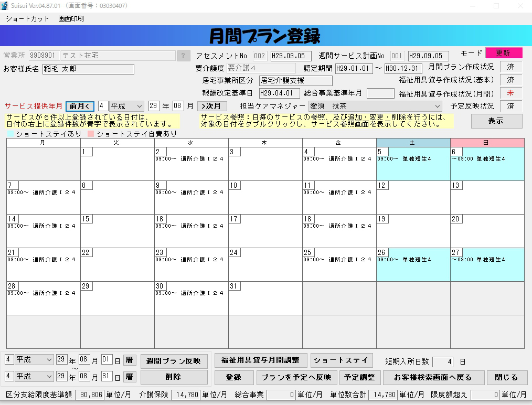Click the 週間プラン反映 button
Screen dimensions: 532x405
(174, 361)
